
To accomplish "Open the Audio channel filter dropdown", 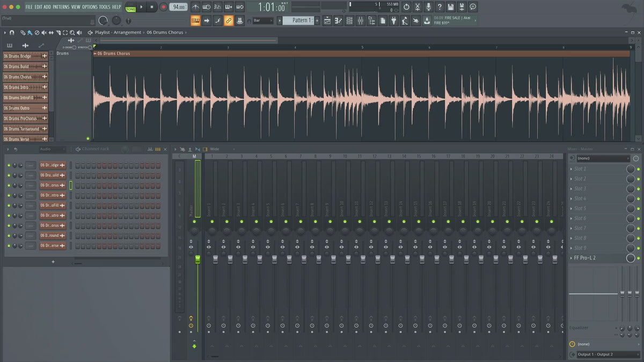I will click(x=52, y=149).
